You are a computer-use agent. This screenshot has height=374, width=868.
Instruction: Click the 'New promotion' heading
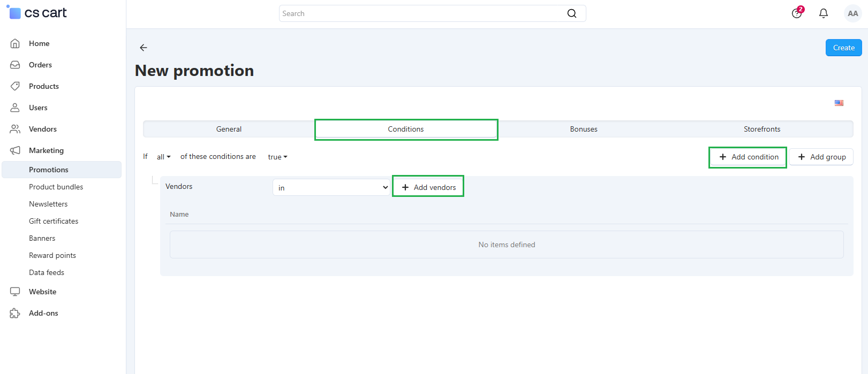[x=194, y=71]
